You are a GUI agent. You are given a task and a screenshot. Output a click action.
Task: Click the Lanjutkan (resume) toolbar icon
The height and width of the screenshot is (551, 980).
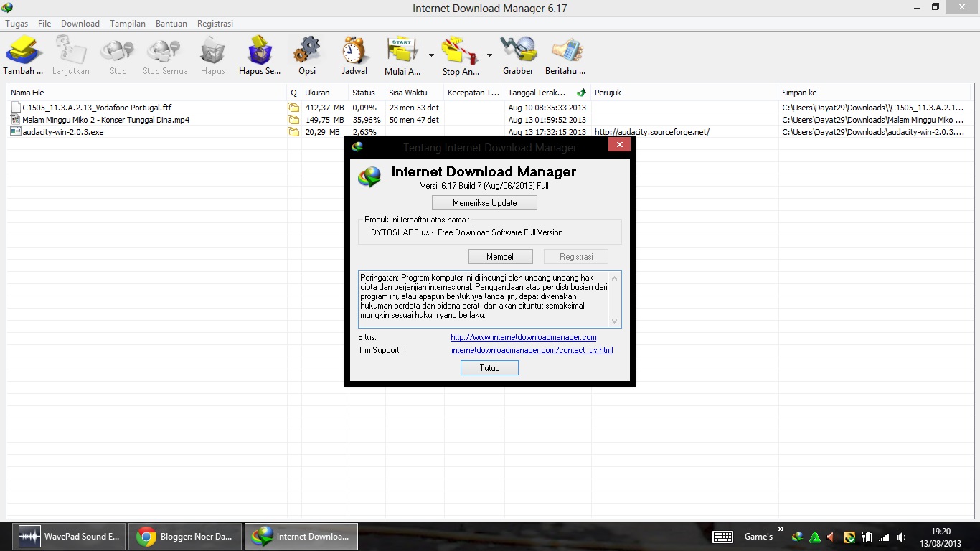pos(71,51)
